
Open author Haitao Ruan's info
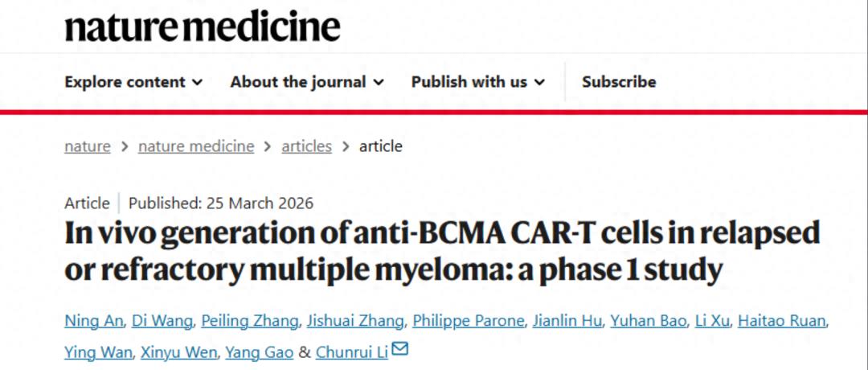782,321
